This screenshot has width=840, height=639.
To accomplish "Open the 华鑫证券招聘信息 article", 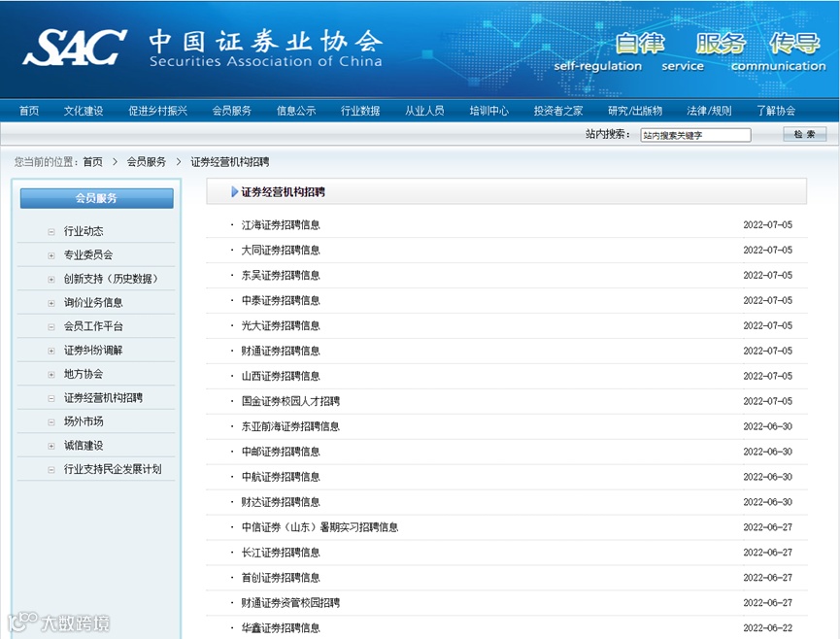I will (x=281, y=627).
